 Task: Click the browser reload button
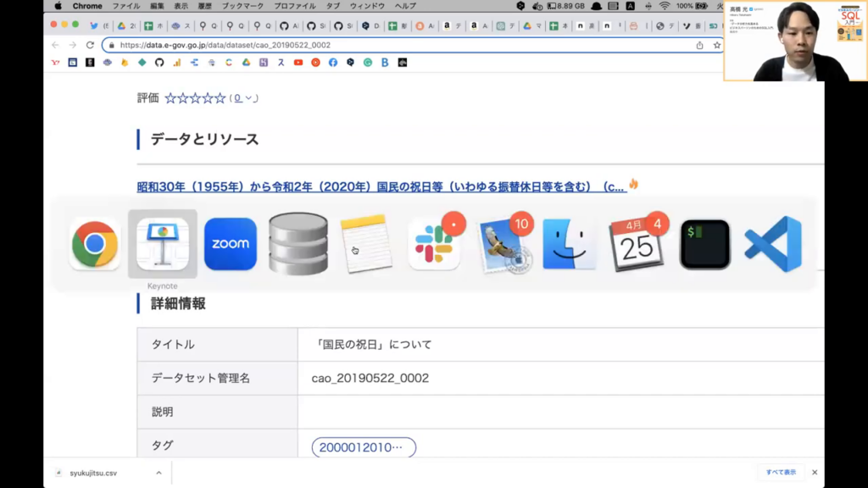coord(90,45)
